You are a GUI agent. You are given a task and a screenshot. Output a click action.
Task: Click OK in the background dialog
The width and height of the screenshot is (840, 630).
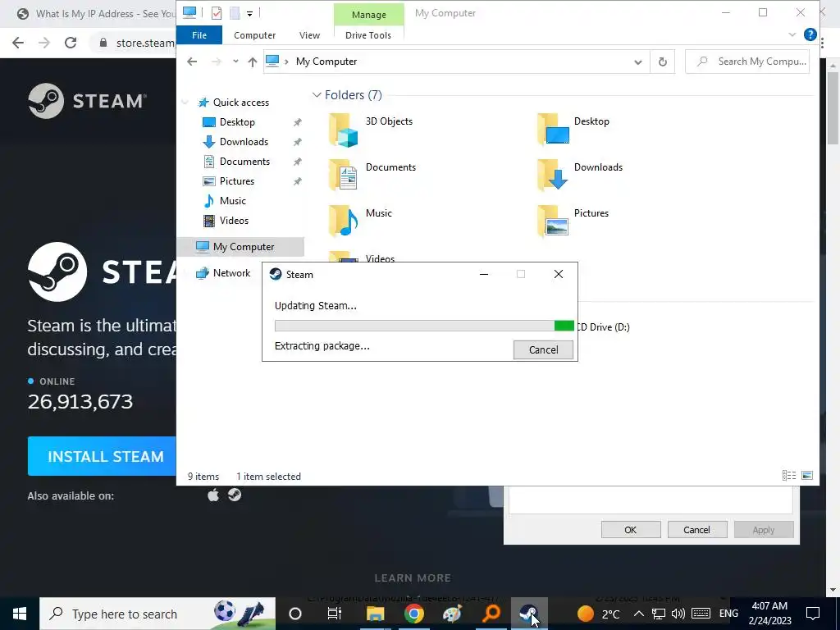631,530
